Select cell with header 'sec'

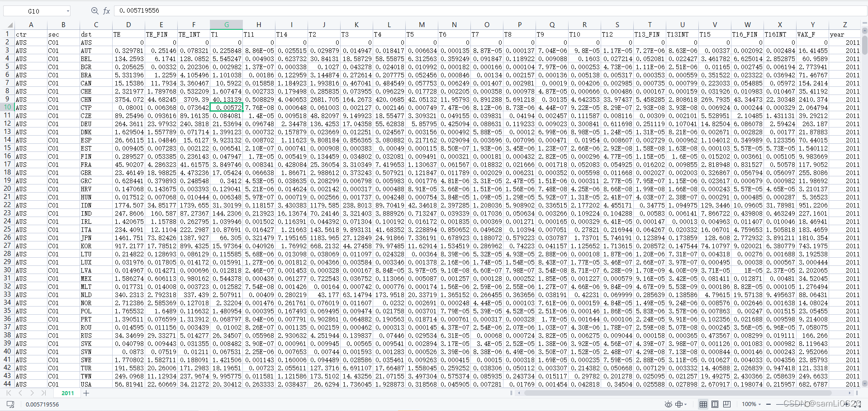[x=63, y=34]
